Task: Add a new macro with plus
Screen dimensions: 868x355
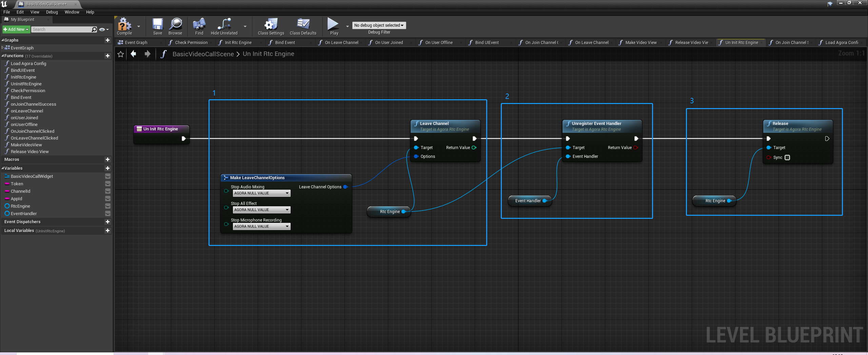Action: pyautogui.click(x=108, y=159)
